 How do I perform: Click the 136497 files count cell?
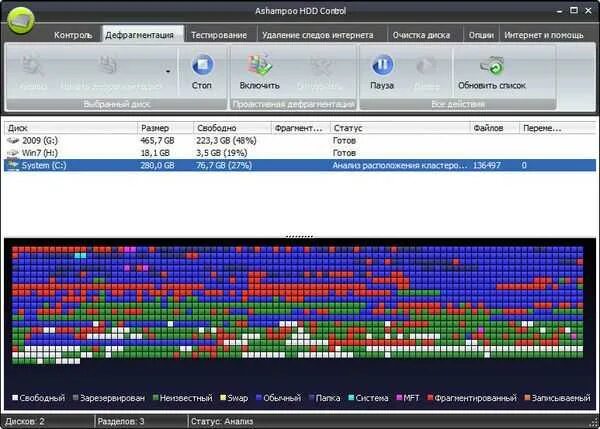(x=487, y=165)
